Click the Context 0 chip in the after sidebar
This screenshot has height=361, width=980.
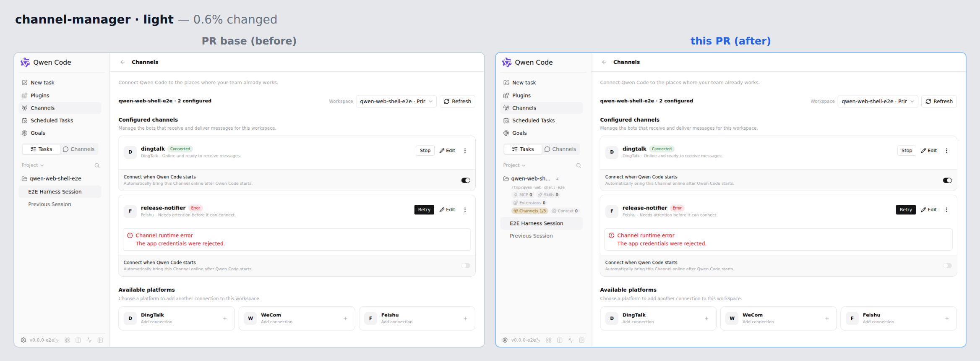pyautogui.click(x=565, y=211)
